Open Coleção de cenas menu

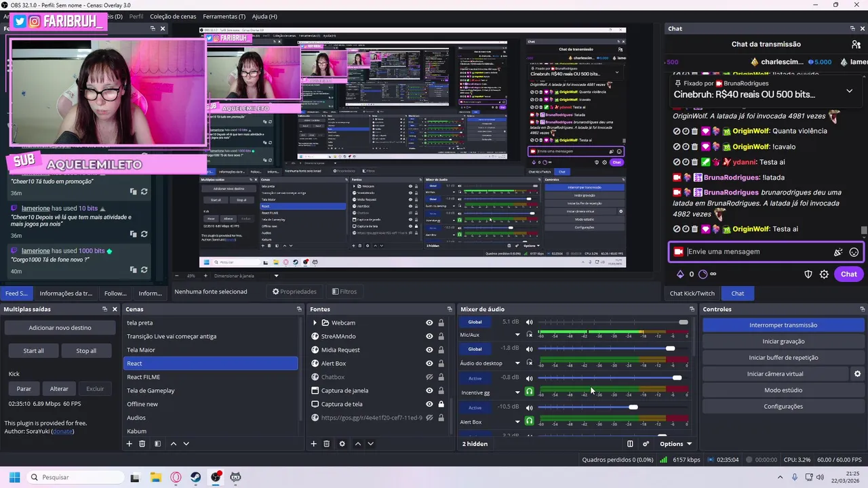tap(173, 16)
